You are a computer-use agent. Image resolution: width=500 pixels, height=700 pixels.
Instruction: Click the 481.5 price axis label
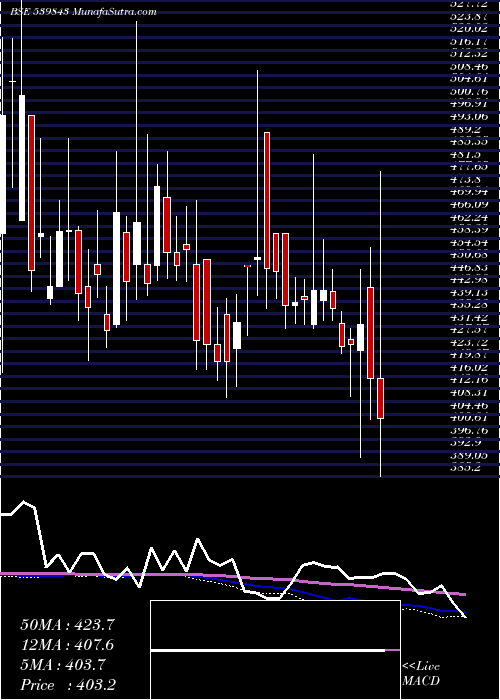coord(464,154)
